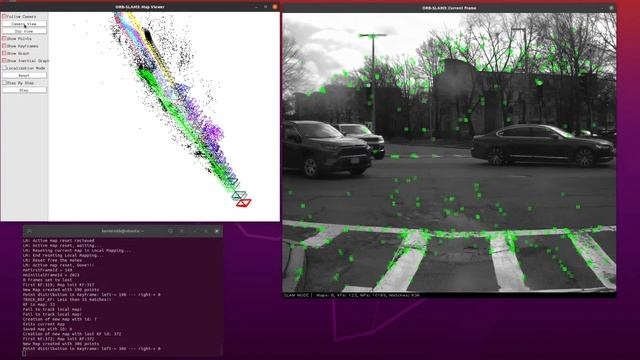Click the 'Saved map with ID: 6' terminal line

(x=47, y=329)
